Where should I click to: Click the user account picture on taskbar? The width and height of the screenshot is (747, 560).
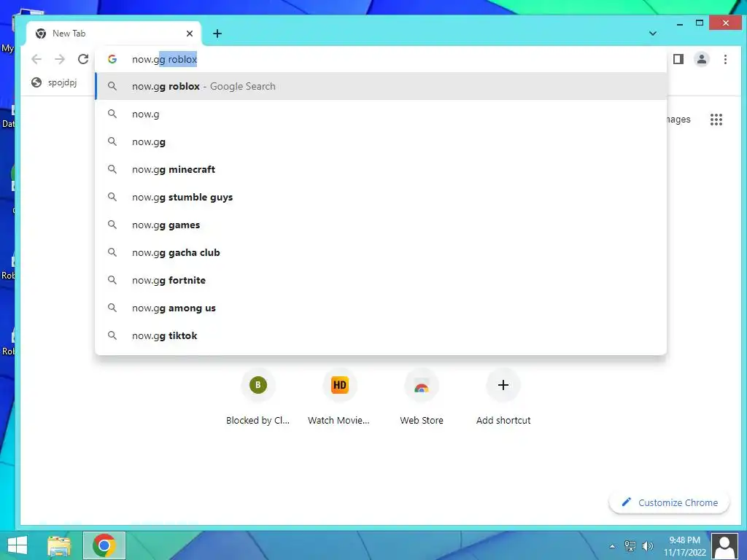click(x=725, y=546)
